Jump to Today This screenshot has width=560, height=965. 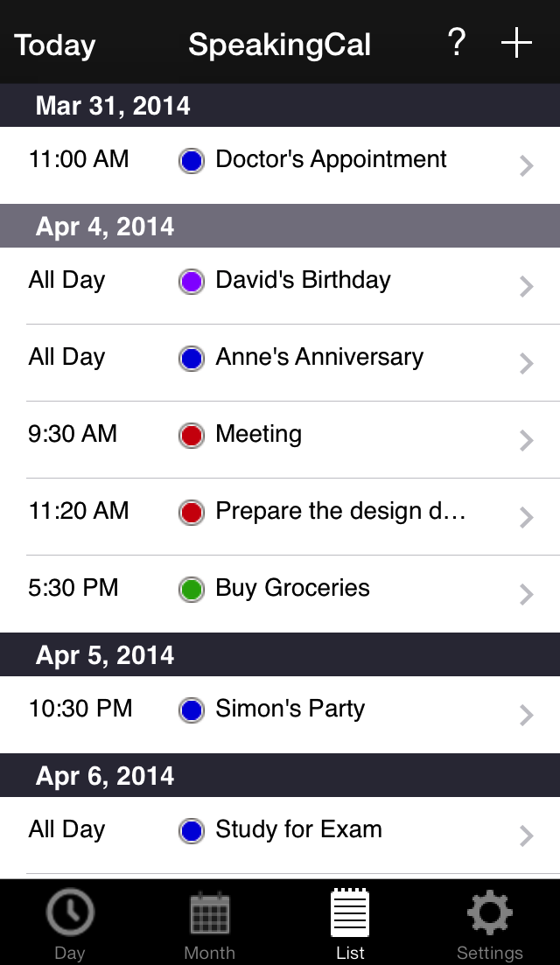coord(55,45)
